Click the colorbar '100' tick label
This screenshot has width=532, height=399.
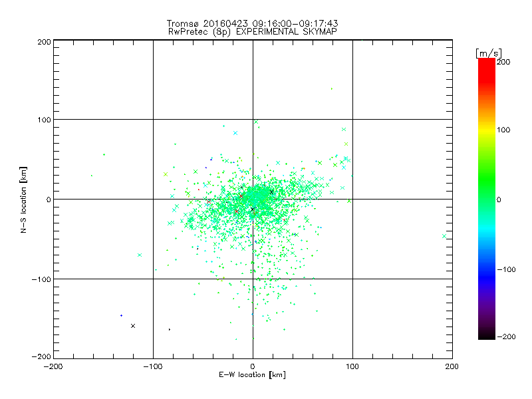pyautogui.click(x=503, y=130)
